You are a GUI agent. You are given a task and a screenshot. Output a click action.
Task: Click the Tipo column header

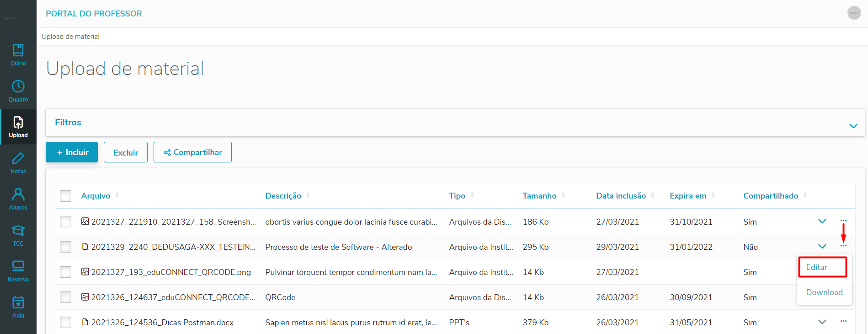[457, 196]
